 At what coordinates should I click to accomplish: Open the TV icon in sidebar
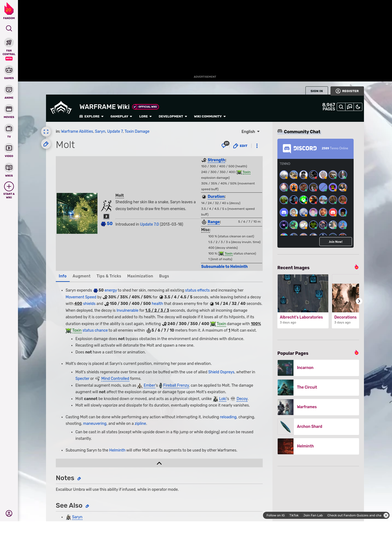point(9,129)
